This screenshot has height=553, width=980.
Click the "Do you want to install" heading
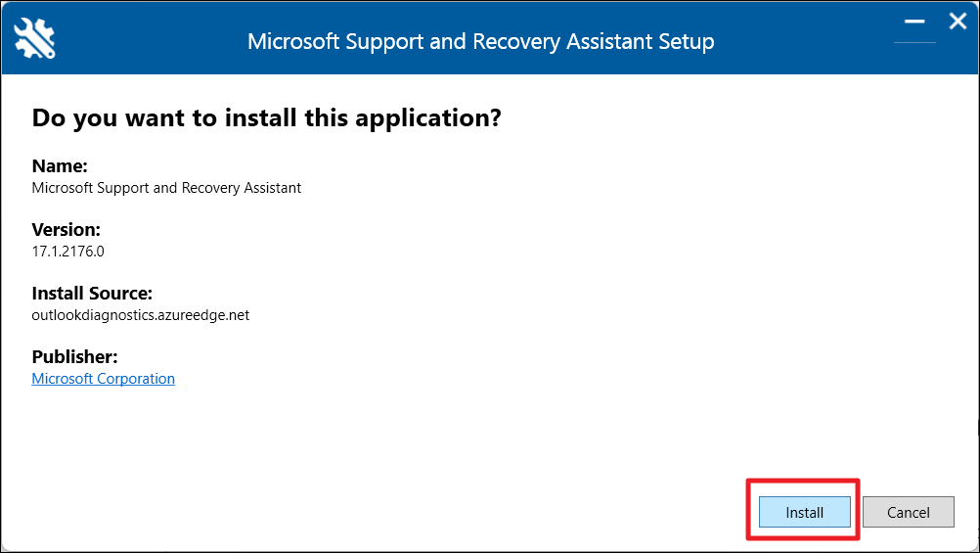[266, 118]
